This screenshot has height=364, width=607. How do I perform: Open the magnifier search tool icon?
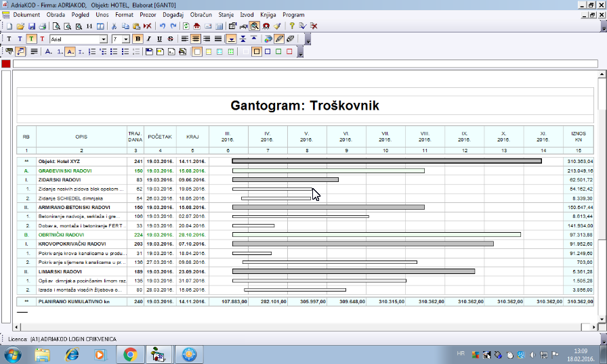tap(254, 26)
